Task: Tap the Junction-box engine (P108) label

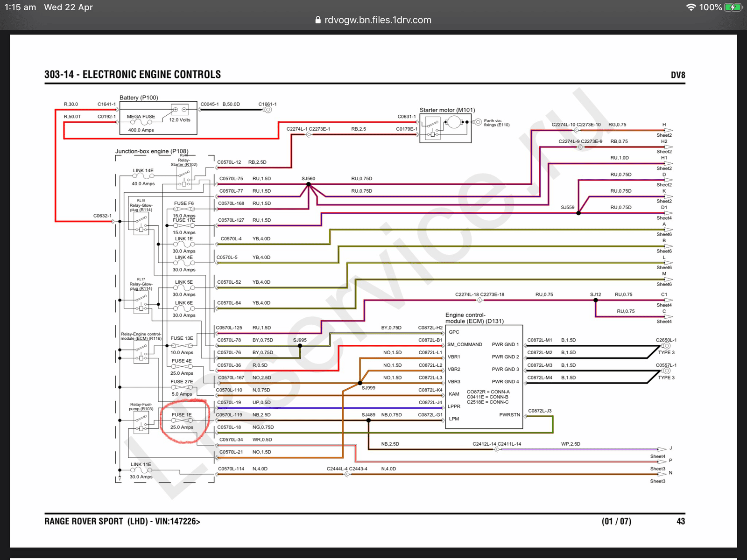Action: tap(152, 151)
